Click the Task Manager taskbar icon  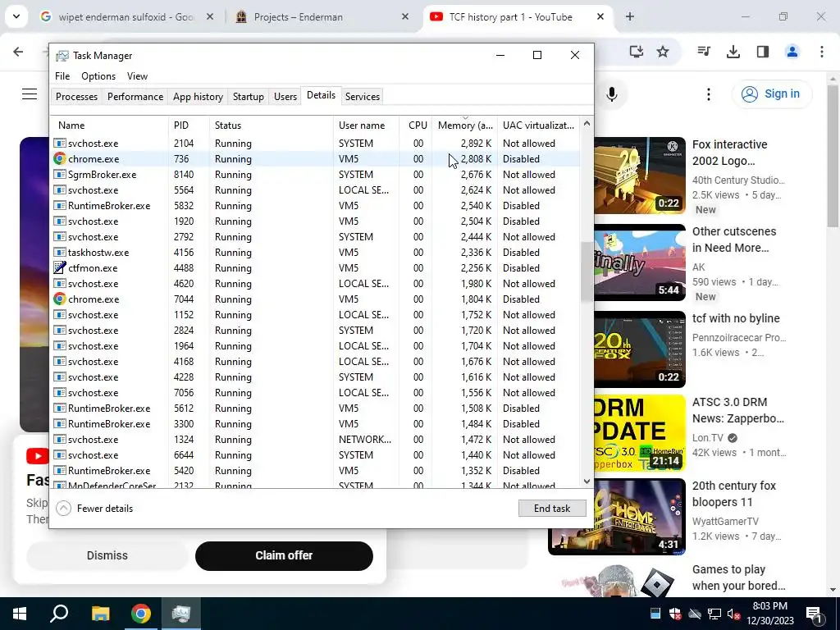pos(181,614)
